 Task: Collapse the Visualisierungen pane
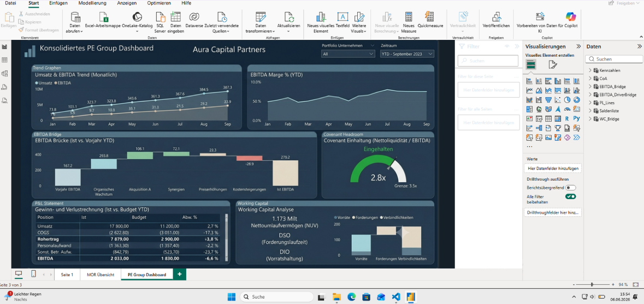(578, 46)
